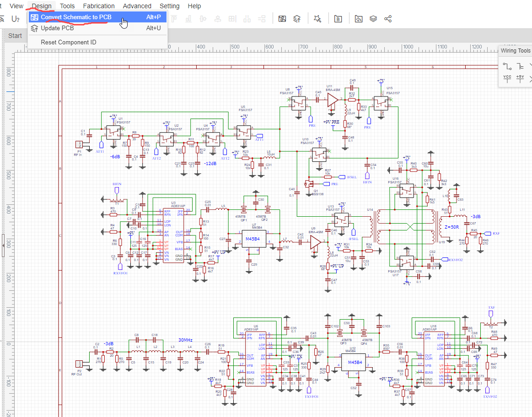
Task: Select Update PCB from Design menu
Action: [x=57, y=28]
